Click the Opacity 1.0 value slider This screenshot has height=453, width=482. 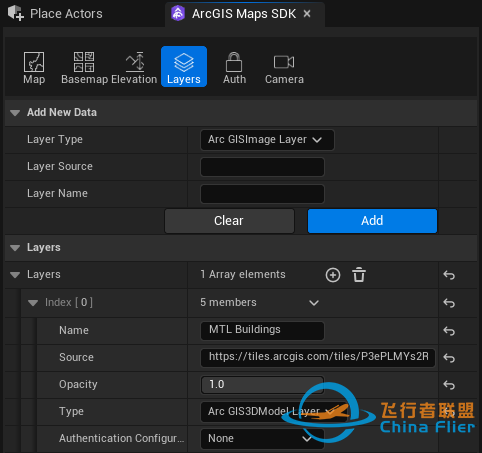(262, 384)
